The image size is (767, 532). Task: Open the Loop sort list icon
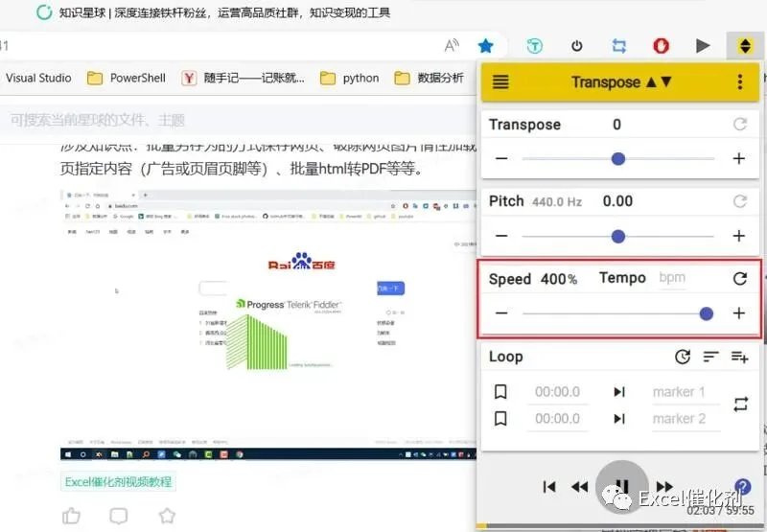710,357
